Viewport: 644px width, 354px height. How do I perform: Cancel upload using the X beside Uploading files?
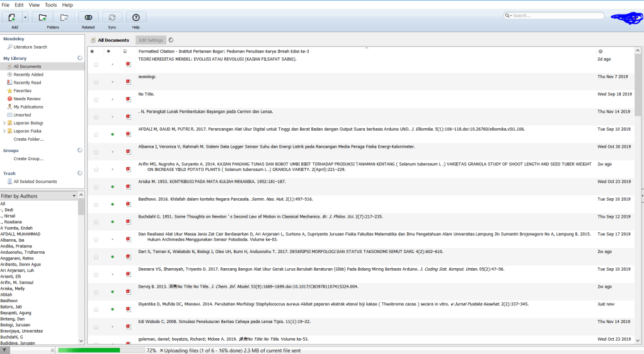161,350
